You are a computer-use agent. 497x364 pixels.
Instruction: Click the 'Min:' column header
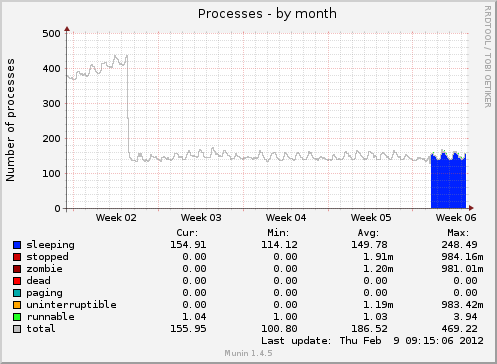tap(278, 233)
